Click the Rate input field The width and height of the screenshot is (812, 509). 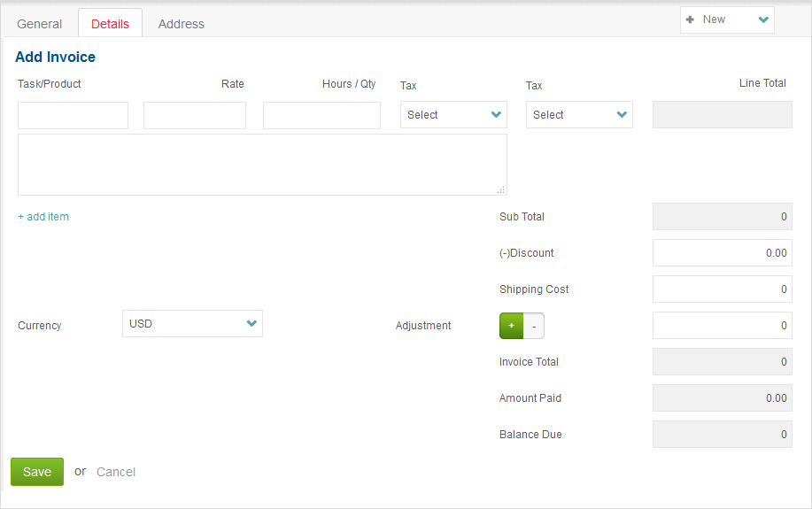pyautogui.click(x=195, y=115)
